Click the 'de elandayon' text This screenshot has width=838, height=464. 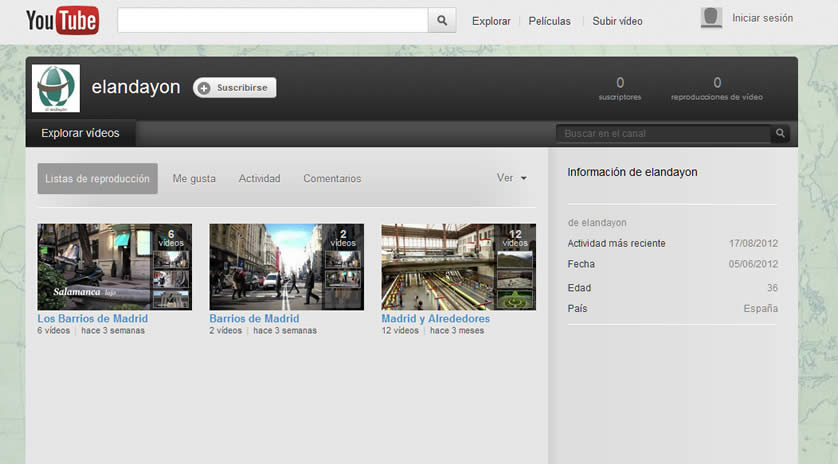(597, 223)
